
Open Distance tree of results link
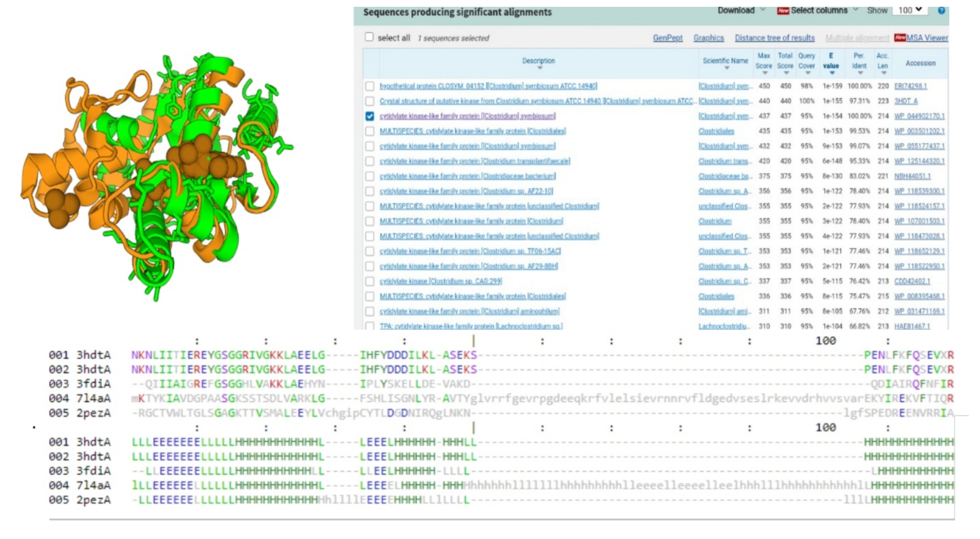click(774, 38)
